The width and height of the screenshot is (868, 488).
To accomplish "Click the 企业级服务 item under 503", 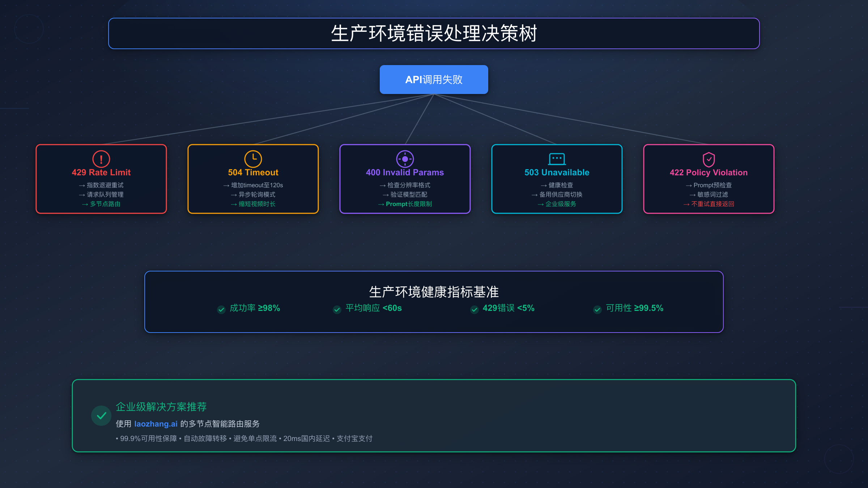I will pos(561,204).
